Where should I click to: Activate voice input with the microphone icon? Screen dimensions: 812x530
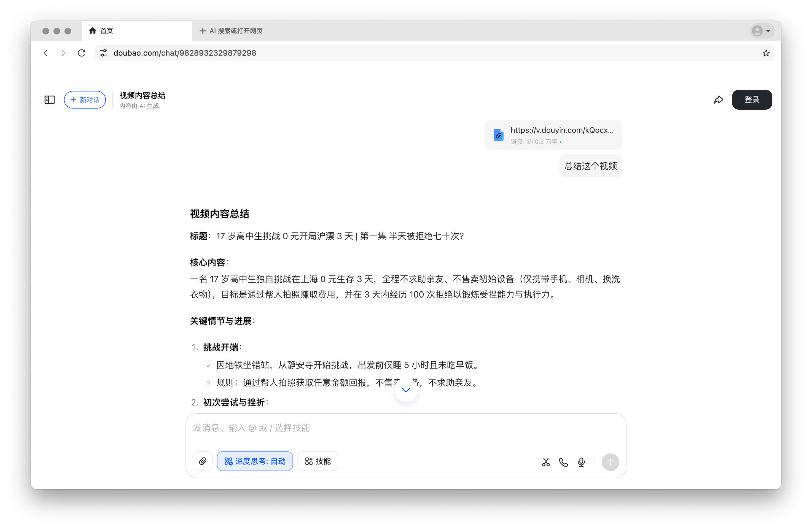[581, 462]
